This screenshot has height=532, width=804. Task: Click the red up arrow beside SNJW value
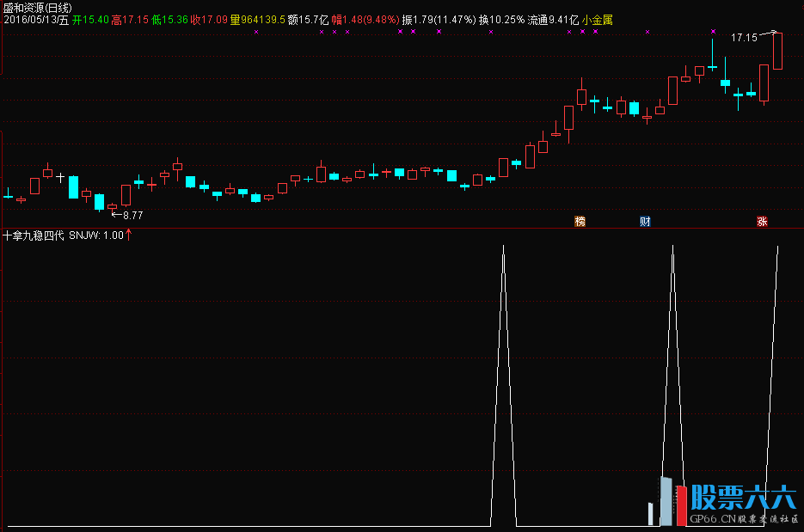[x=128, y=235]
